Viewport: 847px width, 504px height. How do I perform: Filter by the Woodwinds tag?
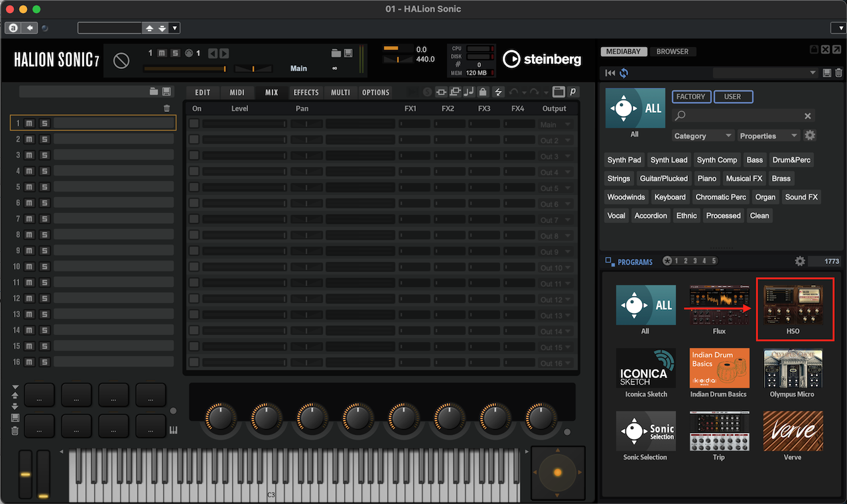pos(626,197)
